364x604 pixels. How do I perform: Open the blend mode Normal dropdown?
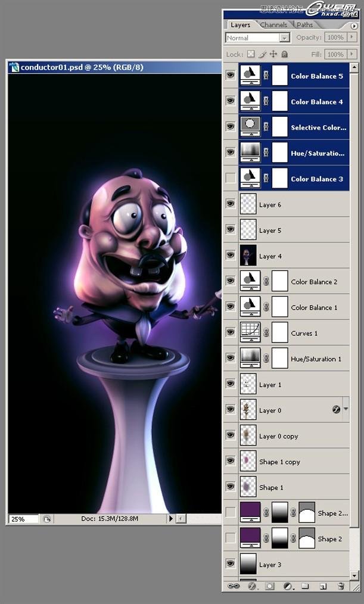coord(285,38)
